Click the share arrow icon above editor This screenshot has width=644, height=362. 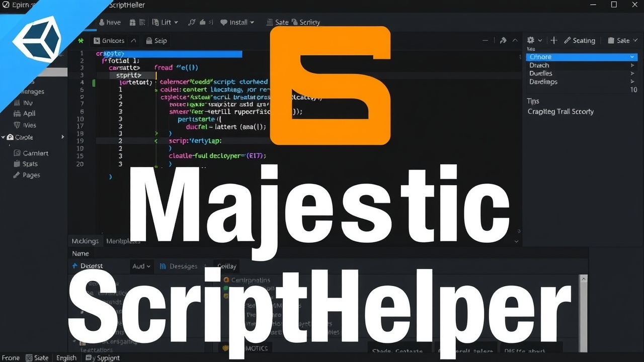pos(503,40)
